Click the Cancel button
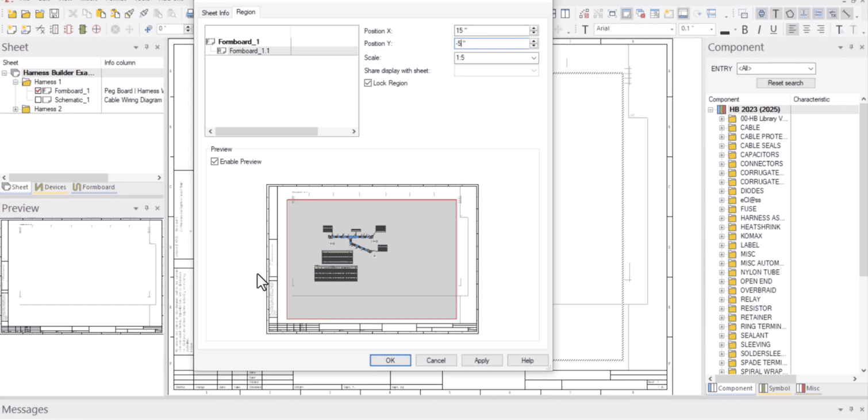Image resolution: width=868 pixels, height=420 pixels. tap(436, 360)
